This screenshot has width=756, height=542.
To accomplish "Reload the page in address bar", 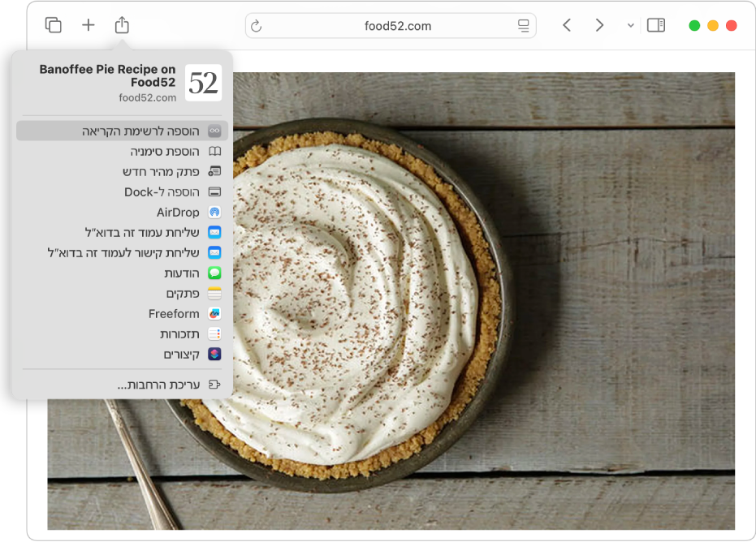I will coord(257,26).
